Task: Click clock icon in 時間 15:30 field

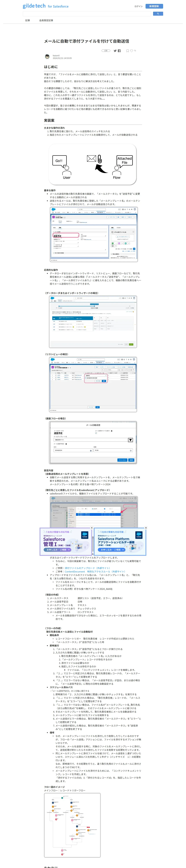Action: pyautogui.click(x=131, y=450)
